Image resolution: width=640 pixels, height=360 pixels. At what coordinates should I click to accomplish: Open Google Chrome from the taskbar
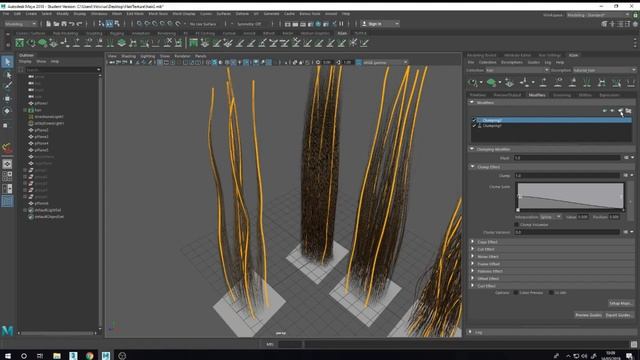(89, 356)
